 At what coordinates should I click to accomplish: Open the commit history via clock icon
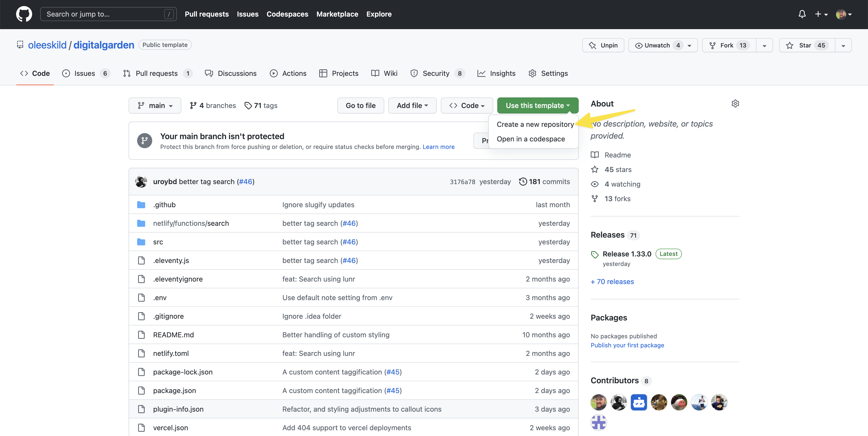tap(523, 181)
